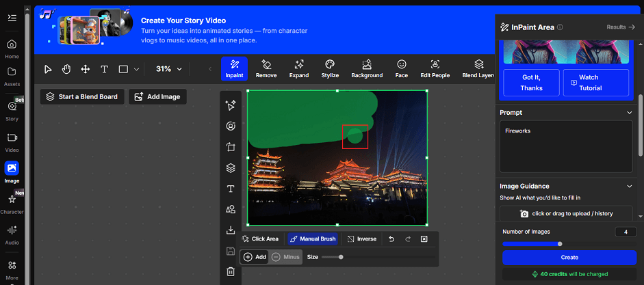Click the Create button

pos(569,258)
